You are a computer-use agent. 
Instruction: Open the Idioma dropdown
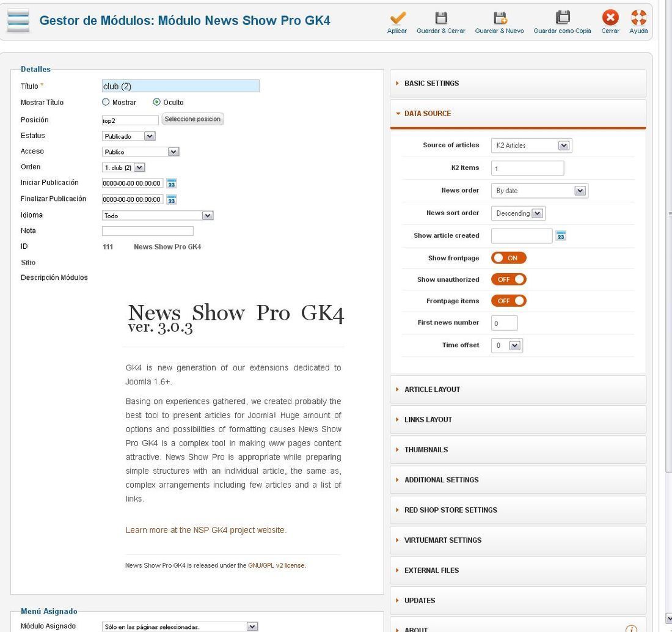(157, 216)
